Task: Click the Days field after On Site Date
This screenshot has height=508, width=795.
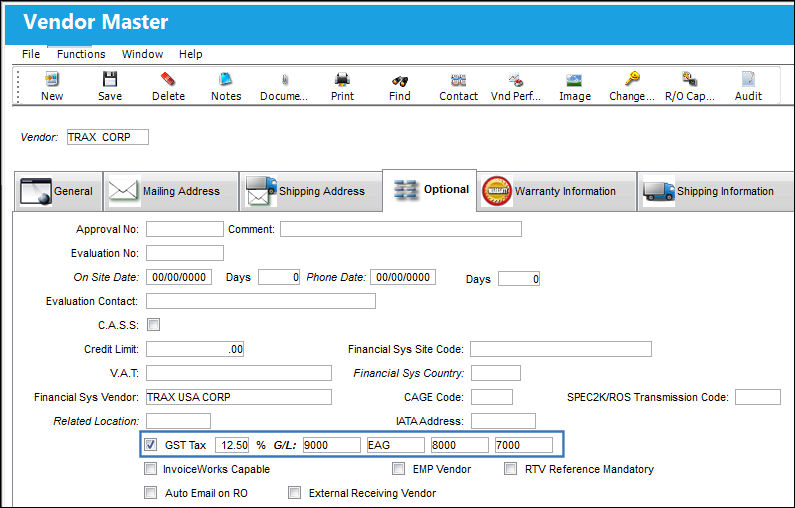Action: (279, 277)
